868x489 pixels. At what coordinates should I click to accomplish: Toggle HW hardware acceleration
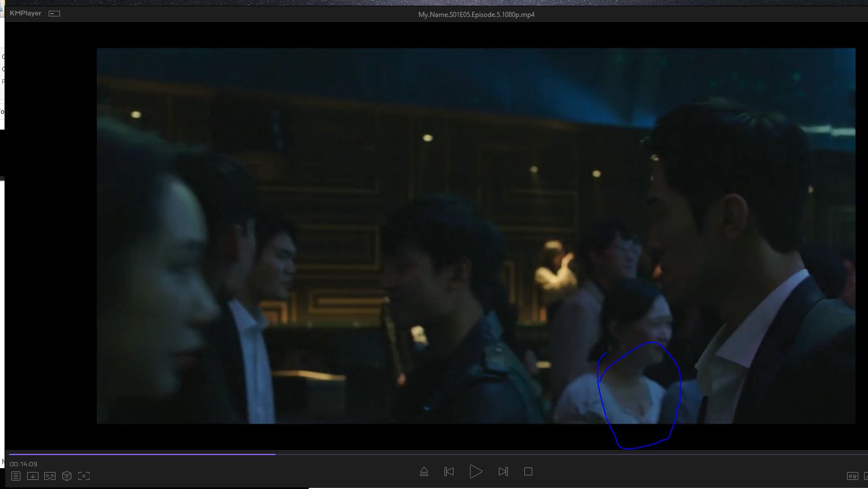(x=852, y=476)
